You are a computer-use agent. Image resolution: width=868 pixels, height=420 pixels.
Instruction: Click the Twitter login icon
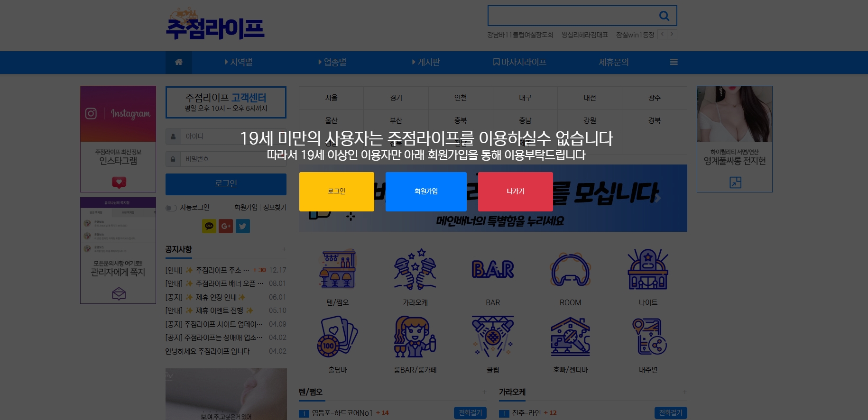[x=243, y=226]
